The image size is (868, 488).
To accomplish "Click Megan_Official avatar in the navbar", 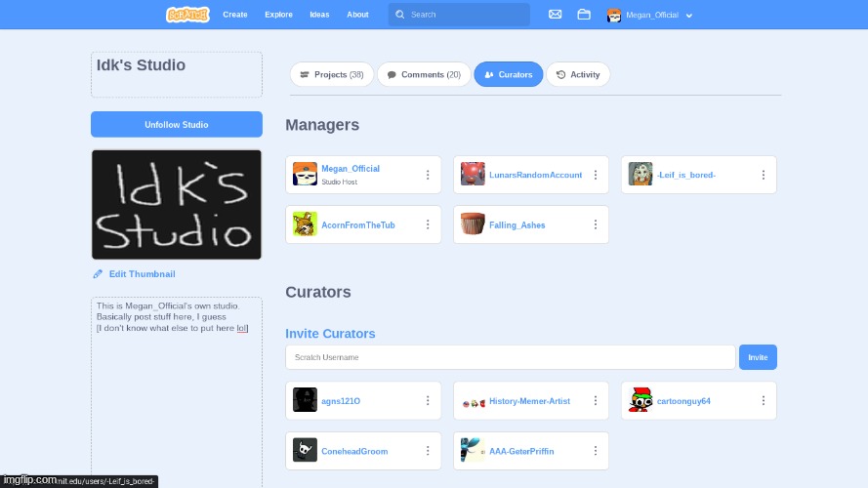I will tap(614, 15).
